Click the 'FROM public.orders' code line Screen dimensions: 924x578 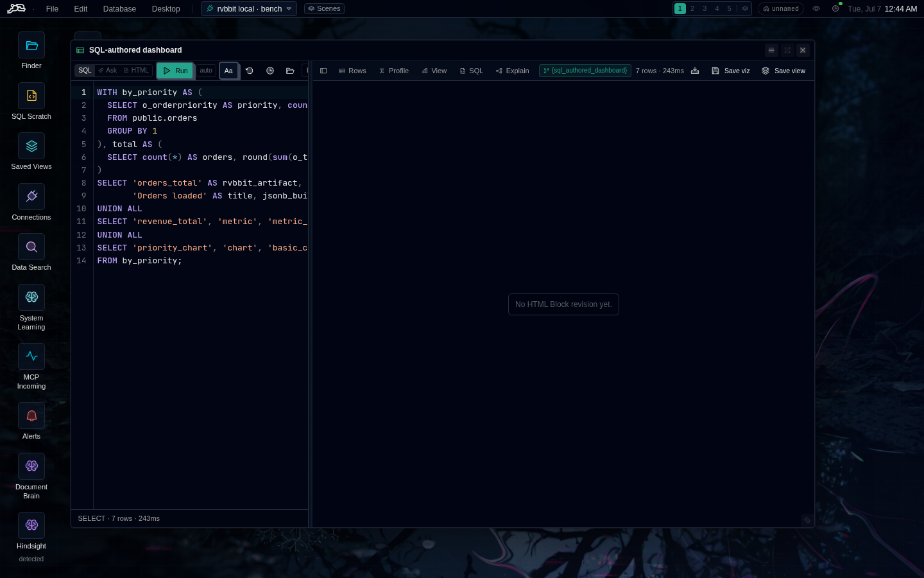(152, 118)
